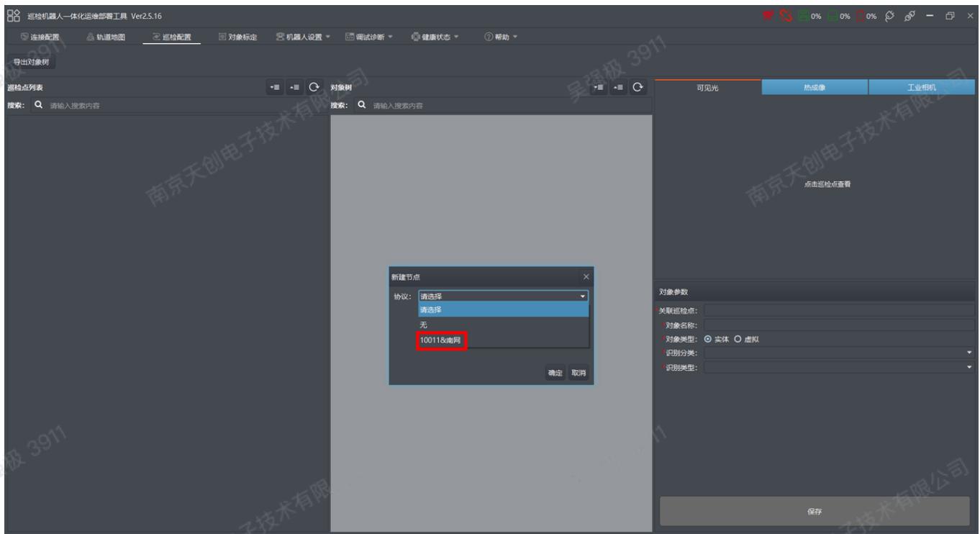The height and width of the screenshot is (534, 980).
Task: Confirm the new node with 确定
Action: pyautogui.click(x=555, y=374)
